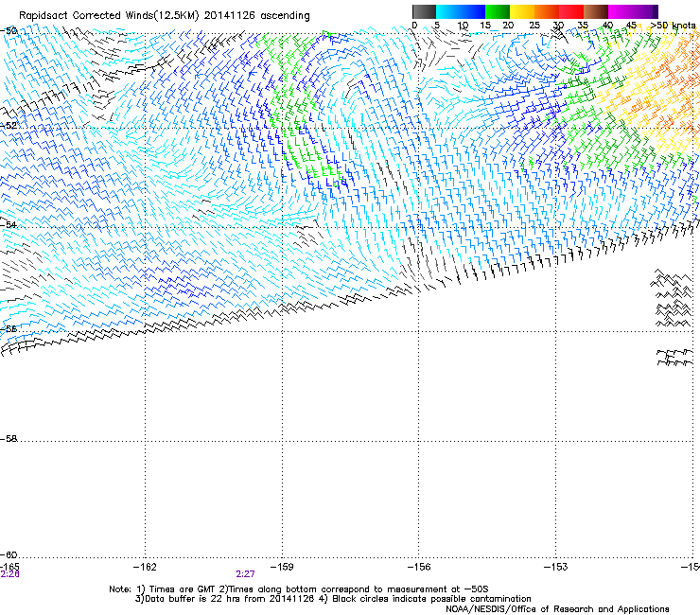Click the latitude label '-54'
The height and width of the screenshot is (615, 700).
[9, 224]
